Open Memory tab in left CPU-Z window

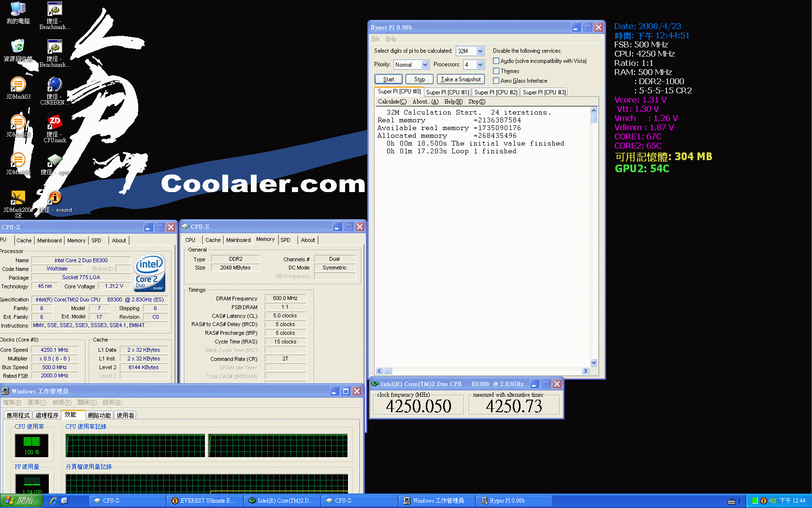[x=76, y=240]
